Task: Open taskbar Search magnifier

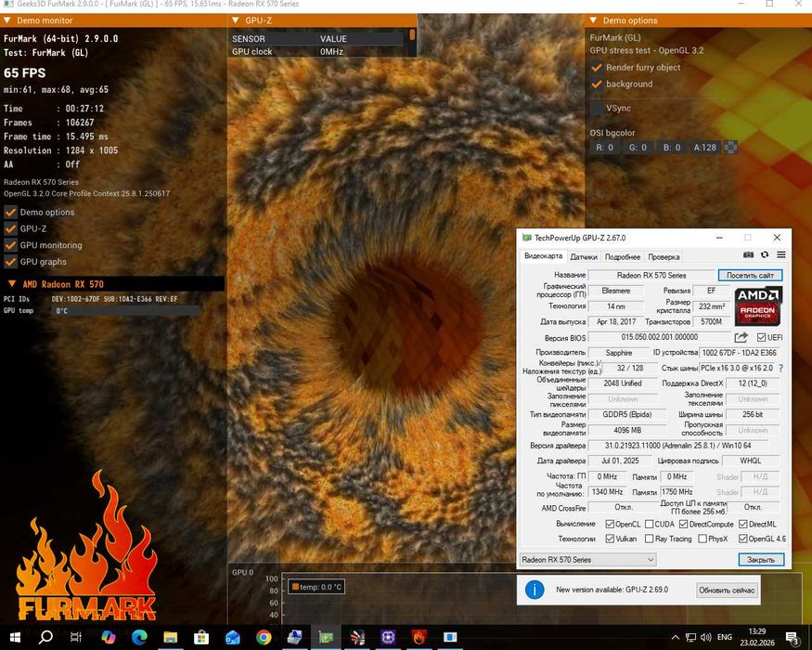Action: [45, 636]
